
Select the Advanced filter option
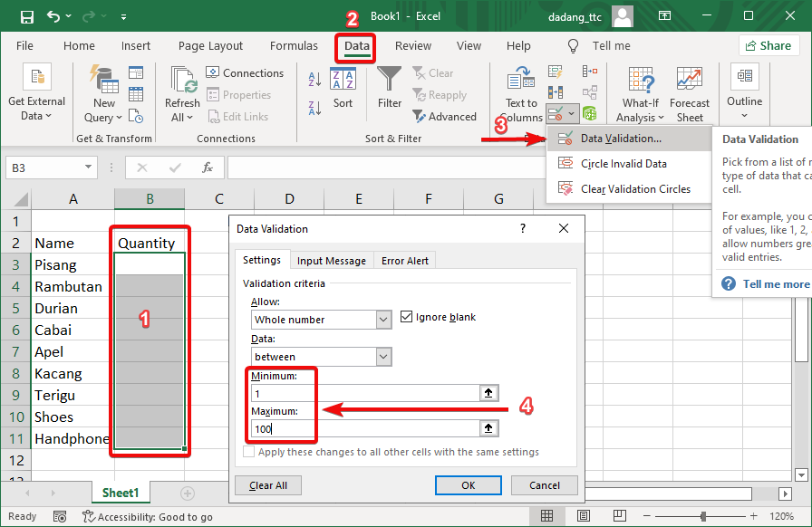tap(445, 116)
